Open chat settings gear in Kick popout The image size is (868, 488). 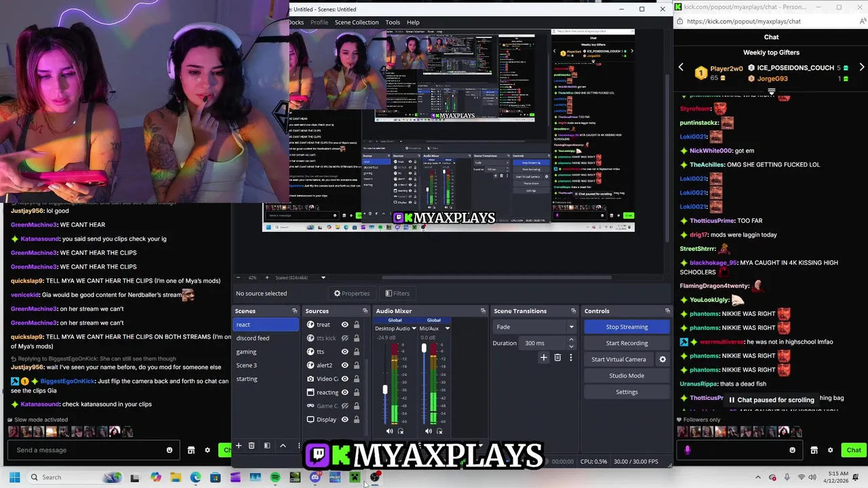830,450
